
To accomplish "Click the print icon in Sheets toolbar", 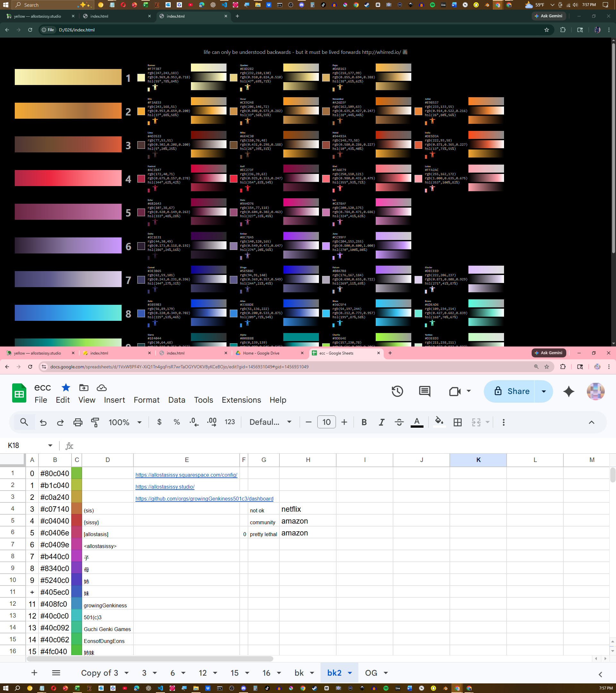I will click(78, 422).
